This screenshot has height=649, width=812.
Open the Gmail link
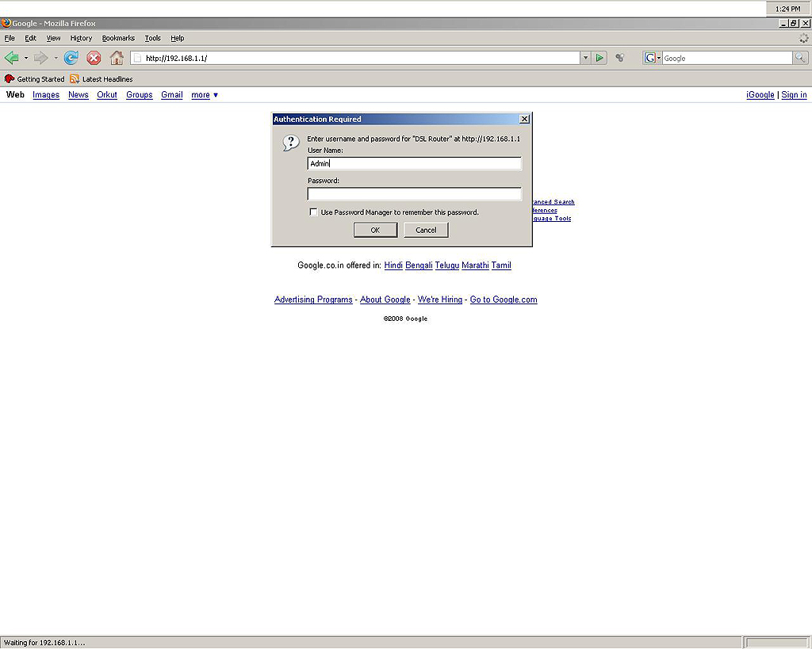click(171, 95)
